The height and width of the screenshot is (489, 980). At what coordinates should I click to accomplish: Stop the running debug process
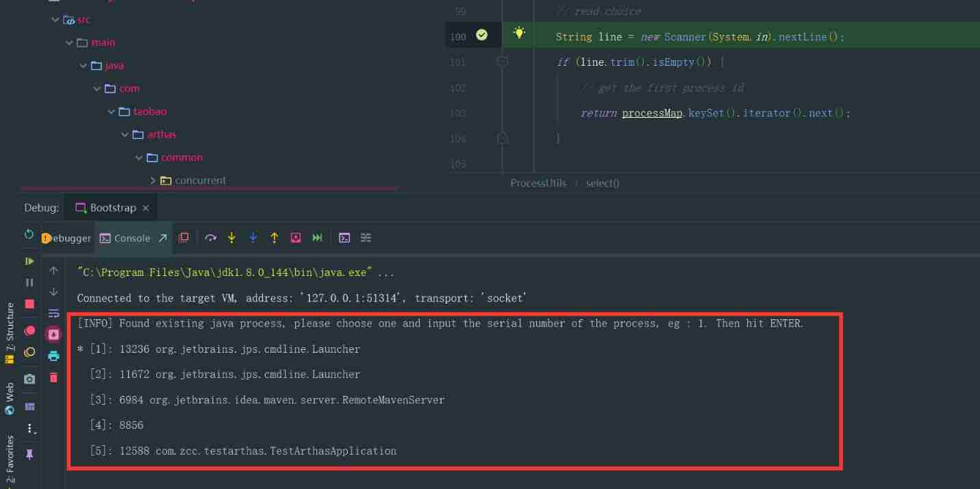29,303
